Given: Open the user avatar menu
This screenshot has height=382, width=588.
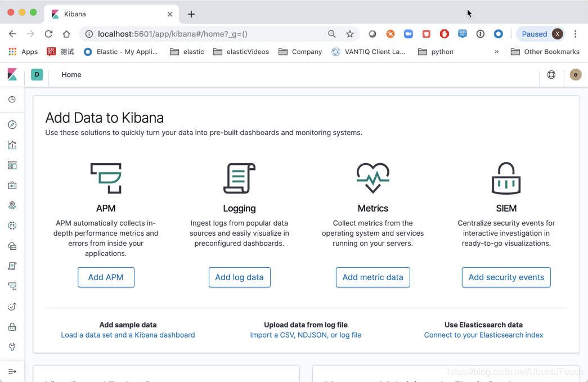Looking at the screenshot, I should [576, 75].
